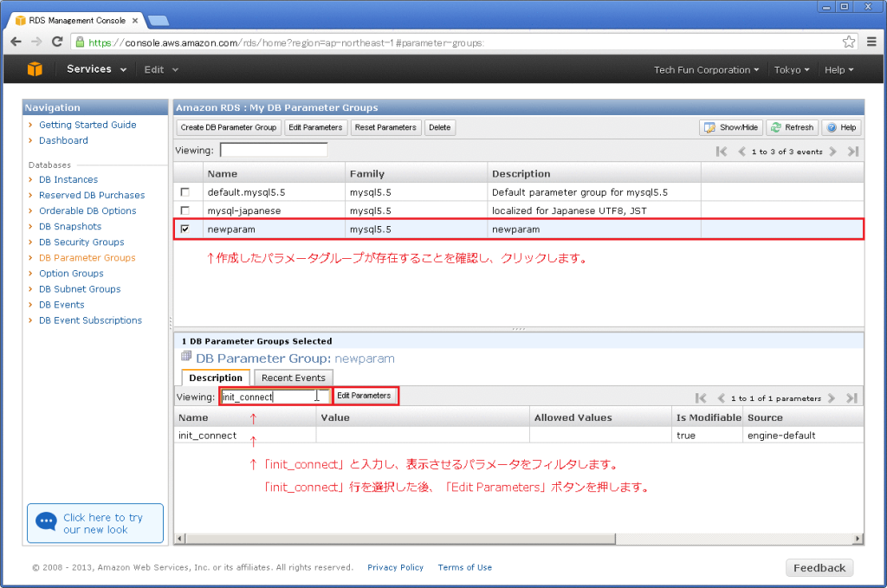Viewport: 887px width, 588px height.
Task: Open Option Groups in navigation
Action: click(x=71, y=274)
